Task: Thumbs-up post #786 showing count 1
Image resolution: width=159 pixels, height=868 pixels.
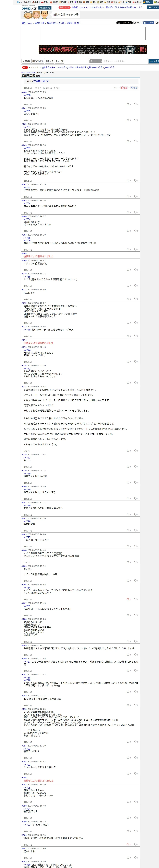Action: [129, 599]
